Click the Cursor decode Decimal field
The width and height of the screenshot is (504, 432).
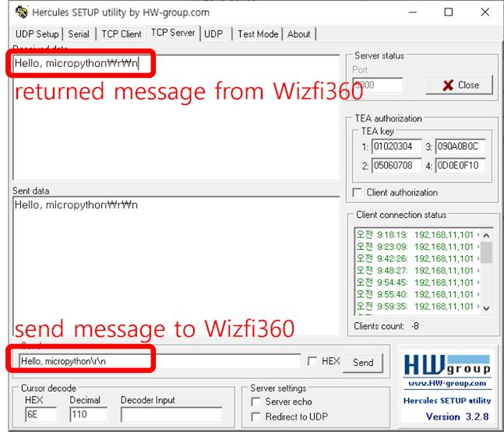pyautogui.click(x=88, y=415)
